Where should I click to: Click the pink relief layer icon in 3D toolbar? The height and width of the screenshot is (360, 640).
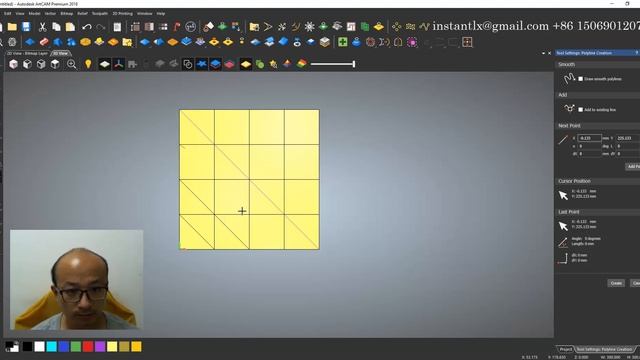[229, 64]
